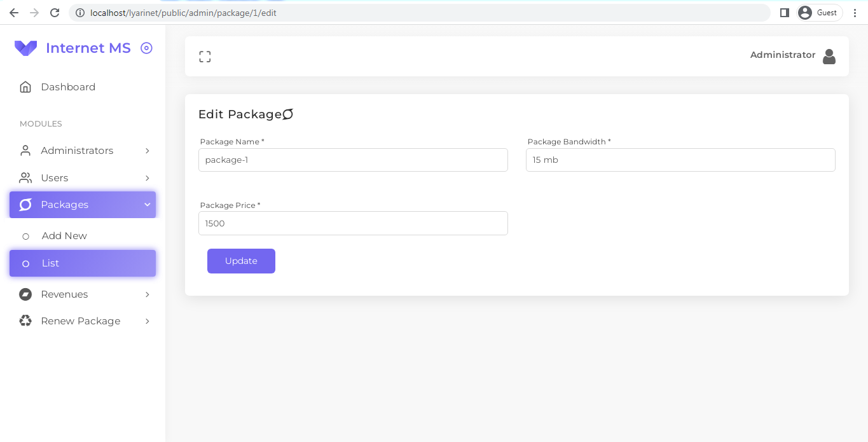Screen dimensions: 868x442
Task: Click the Administrator profile icon
Action: coord(829,56)
